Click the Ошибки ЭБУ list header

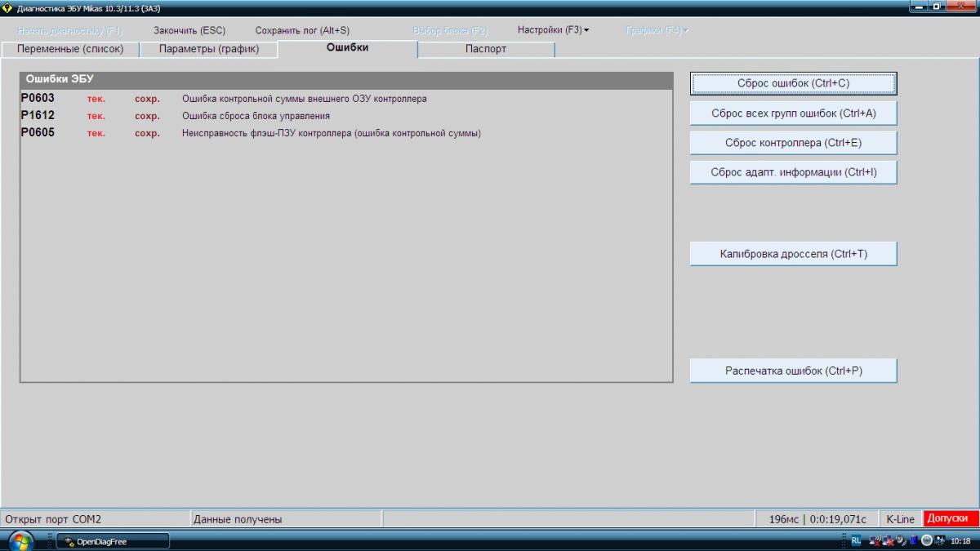346,80
